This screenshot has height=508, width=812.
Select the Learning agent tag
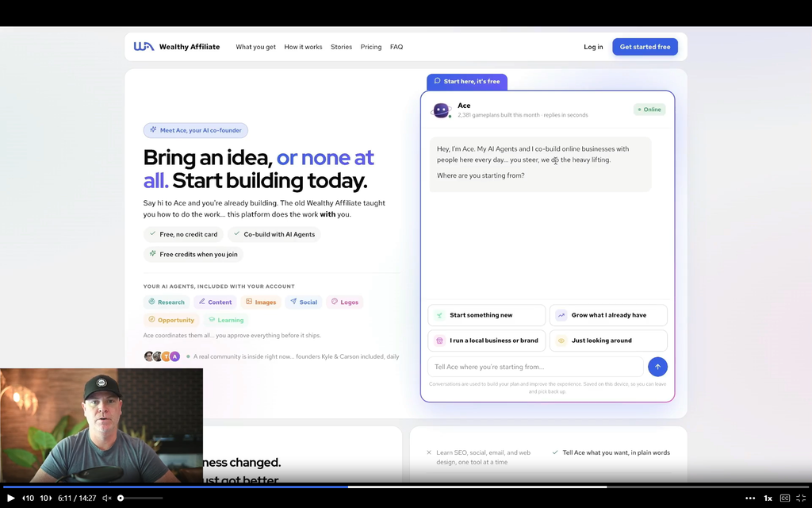pos(226,320)
